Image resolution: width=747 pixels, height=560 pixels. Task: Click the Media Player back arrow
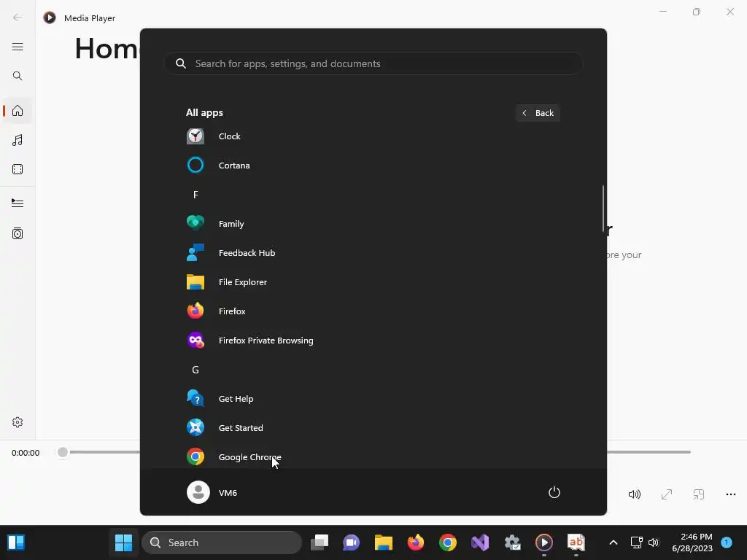(x=18, y=18)
